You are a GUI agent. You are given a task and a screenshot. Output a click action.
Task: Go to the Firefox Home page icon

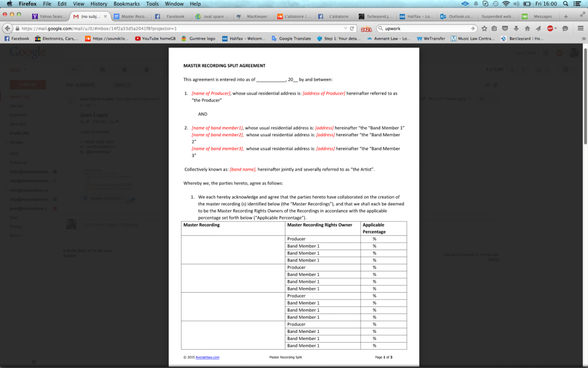pos(527,29)
